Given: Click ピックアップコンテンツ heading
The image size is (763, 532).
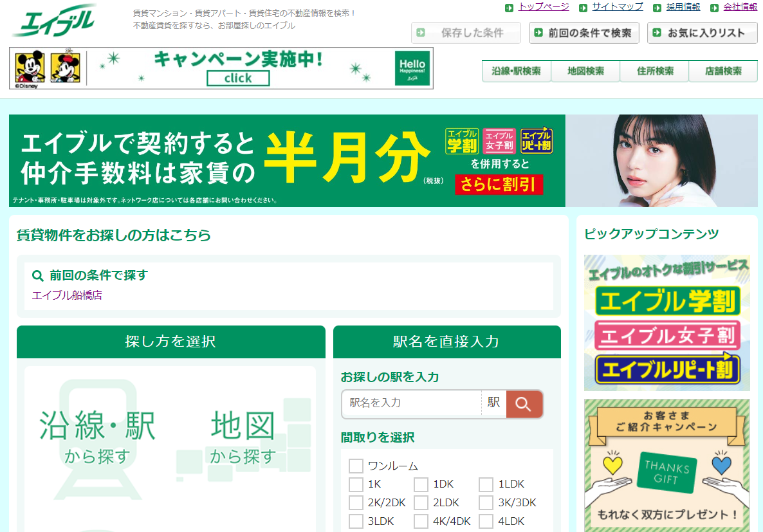Looking at the screenshot, I should pyautogui.click(x=652, y=234).
